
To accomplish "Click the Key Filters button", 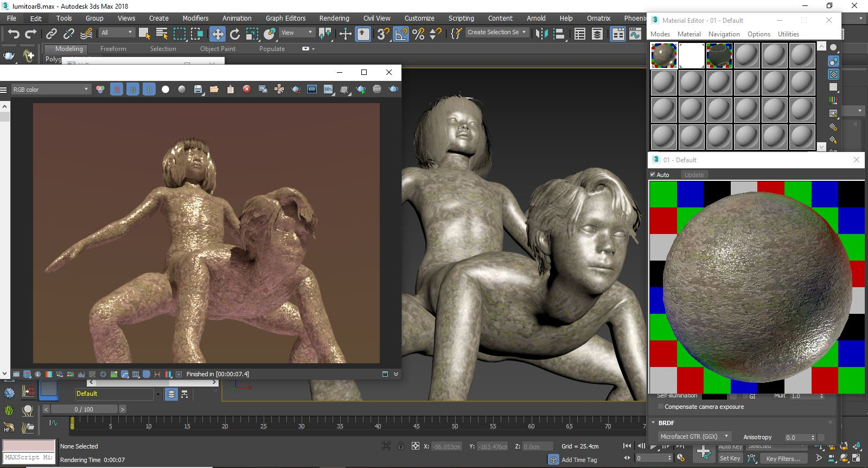I will pyautogui.click(x=783, y=459).
